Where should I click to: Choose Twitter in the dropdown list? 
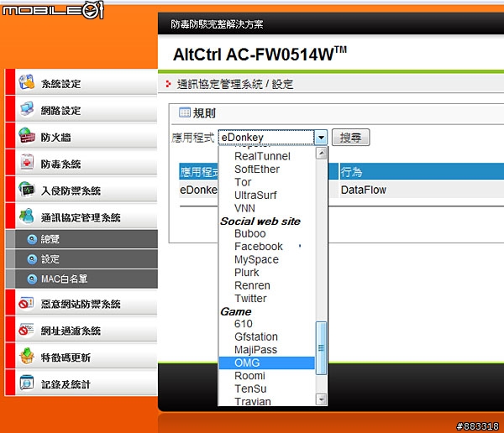266,299
